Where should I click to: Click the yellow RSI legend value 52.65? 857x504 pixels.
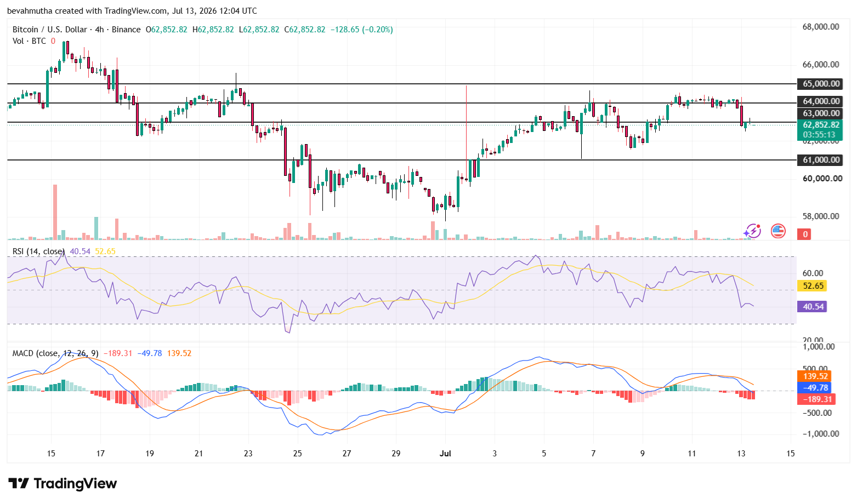coord(105,251)
